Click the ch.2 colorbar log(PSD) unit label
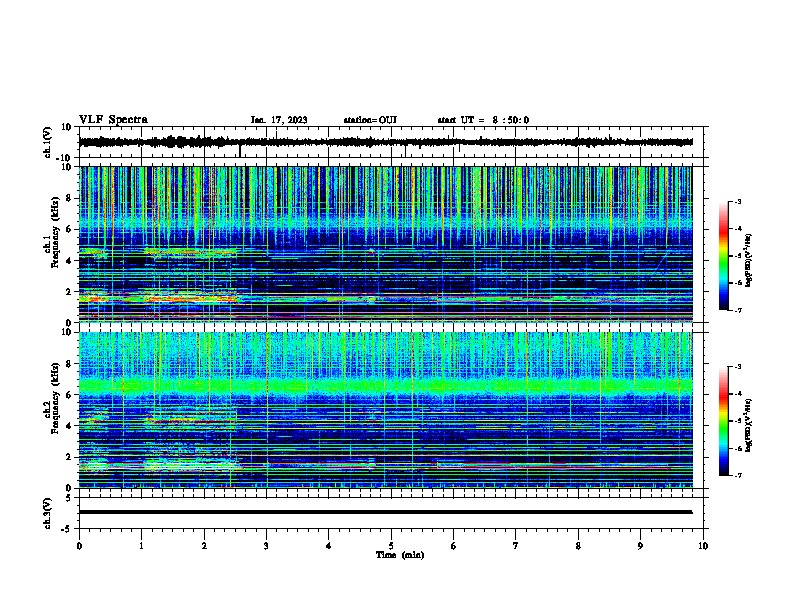This screenshot has height=612, width=792. 749,425
